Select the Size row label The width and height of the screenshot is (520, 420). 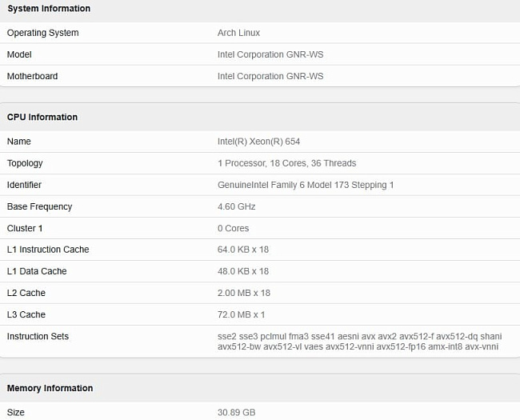pyautogui.click(x=15, y=412)
